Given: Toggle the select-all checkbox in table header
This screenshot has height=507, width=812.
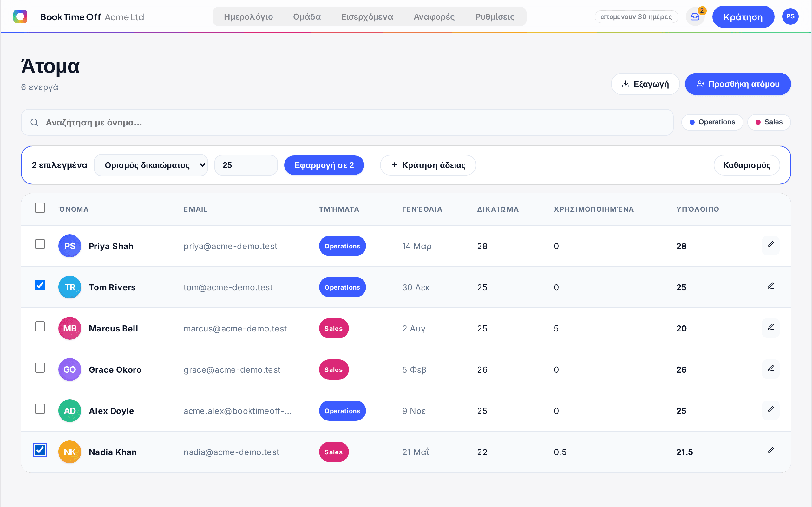Looking at the screenshot, I should tap(40, 208).
